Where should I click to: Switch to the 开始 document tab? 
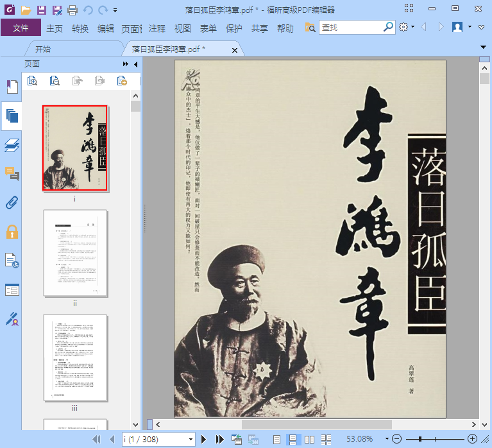[x=43, y=49]
